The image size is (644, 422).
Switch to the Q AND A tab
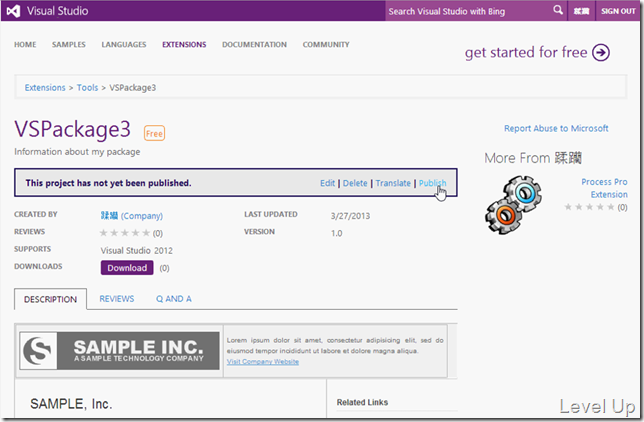[x=174, y=299]
